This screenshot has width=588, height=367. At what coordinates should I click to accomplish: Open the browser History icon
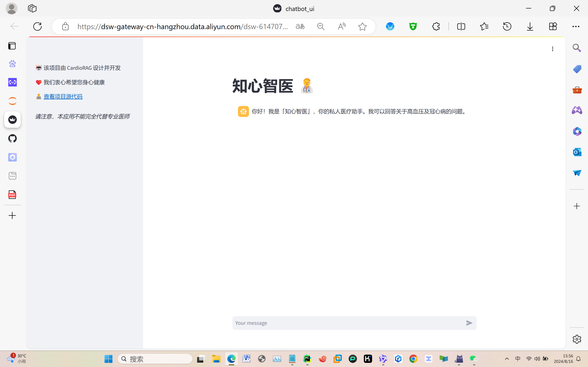point(507,26)
